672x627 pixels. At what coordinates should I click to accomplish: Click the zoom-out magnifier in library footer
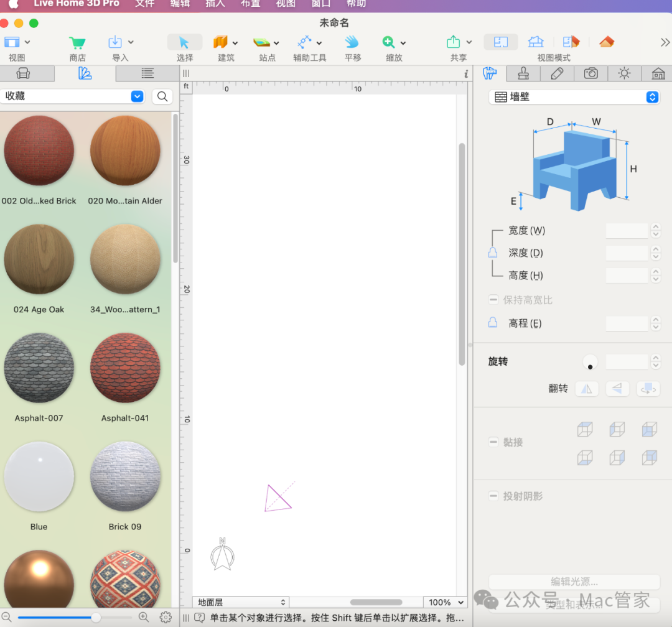pyautogui.click(x=6, y=617)
